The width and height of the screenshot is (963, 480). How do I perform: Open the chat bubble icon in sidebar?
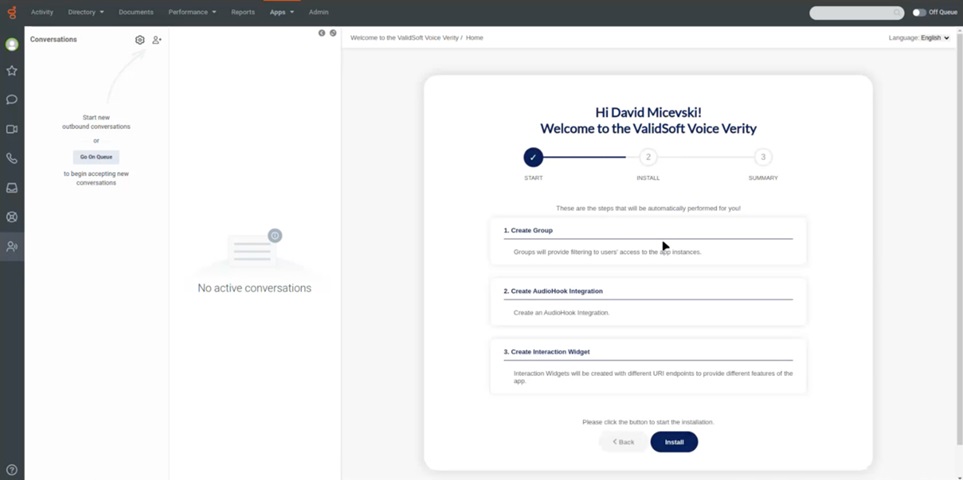pyautogui.click(x=12, y=100)
